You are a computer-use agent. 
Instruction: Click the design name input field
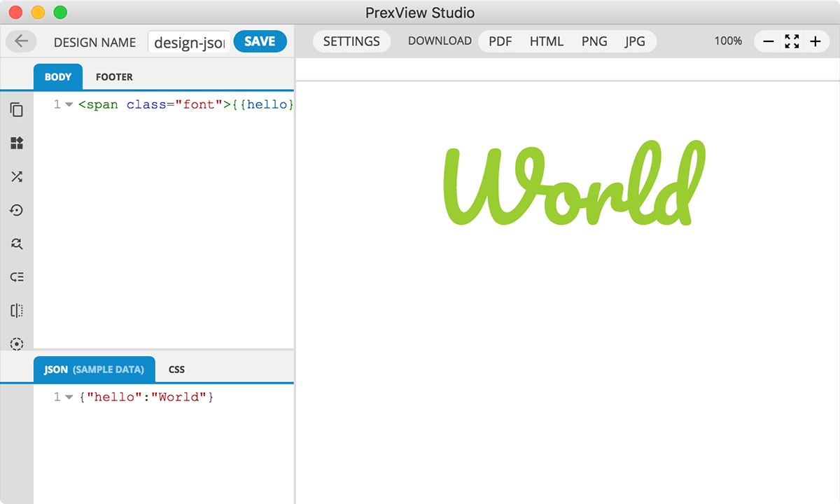tap(189, 42)
